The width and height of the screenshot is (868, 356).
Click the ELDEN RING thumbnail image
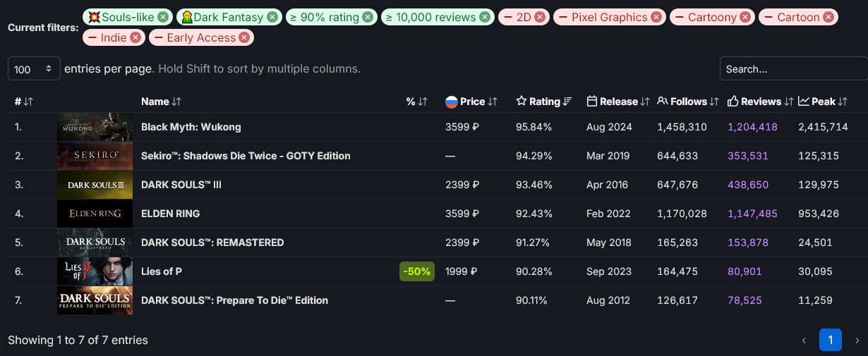pos(95,214)
